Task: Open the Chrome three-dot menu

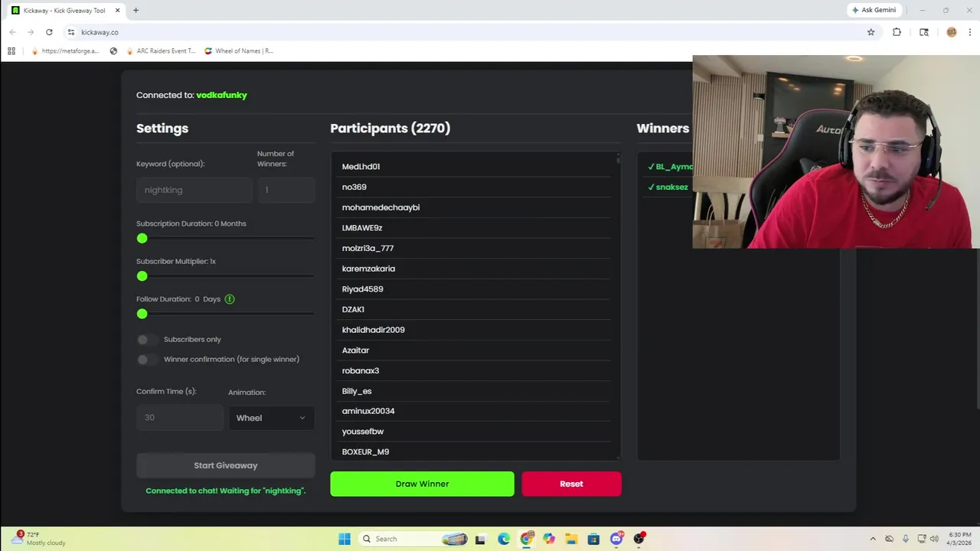Action: [970, 32]
